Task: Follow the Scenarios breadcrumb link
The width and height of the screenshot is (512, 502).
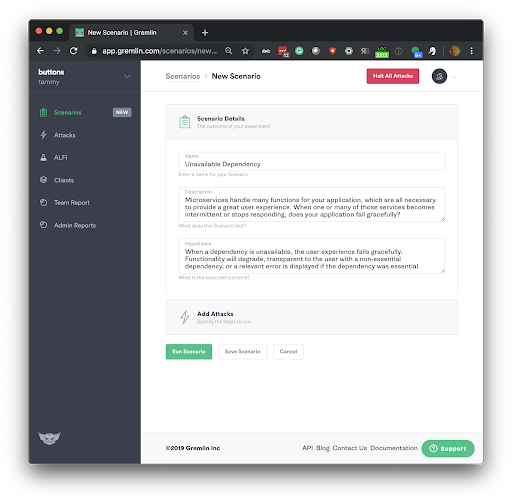Action: 183,76
